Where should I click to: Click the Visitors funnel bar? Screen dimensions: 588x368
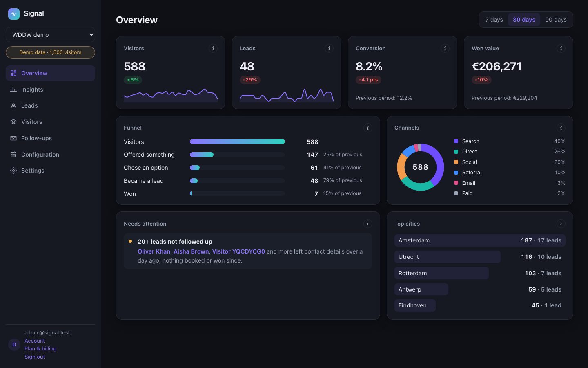point(237,141)
